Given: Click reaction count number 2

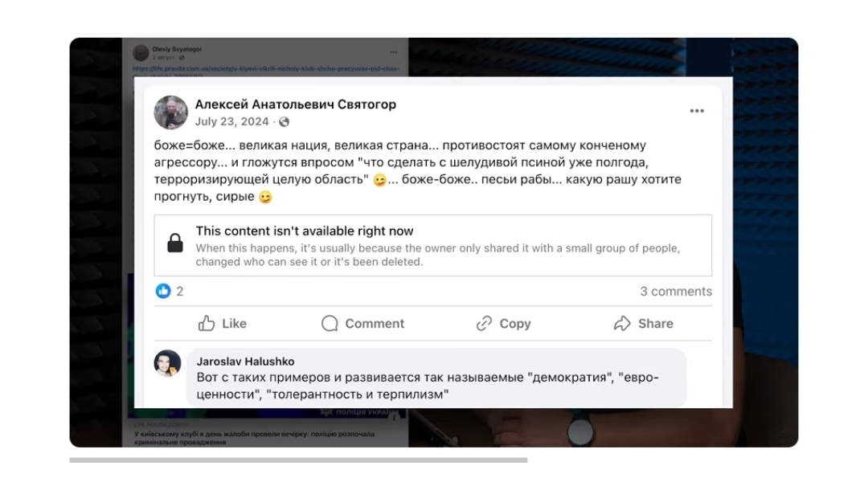Looking at the screenshot, I should tap(180, 291).
